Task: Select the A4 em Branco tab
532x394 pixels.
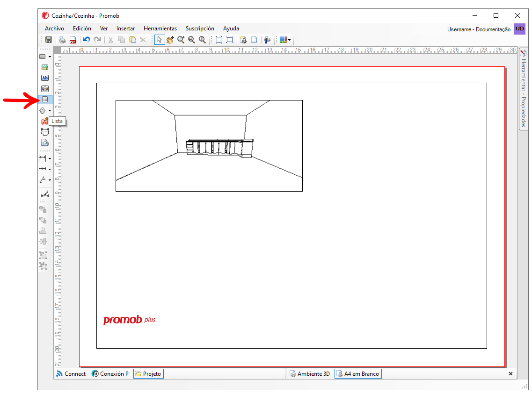Action: [358, 374]
